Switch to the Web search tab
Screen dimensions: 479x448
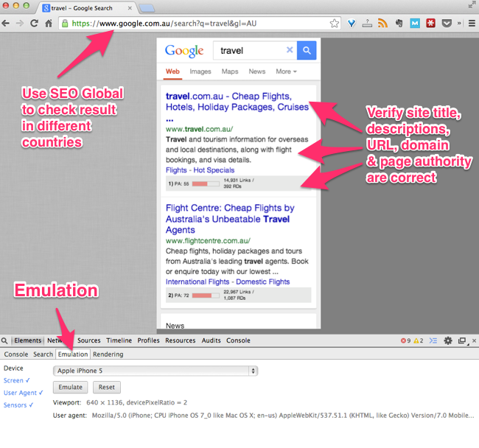(x=172, y=71)
